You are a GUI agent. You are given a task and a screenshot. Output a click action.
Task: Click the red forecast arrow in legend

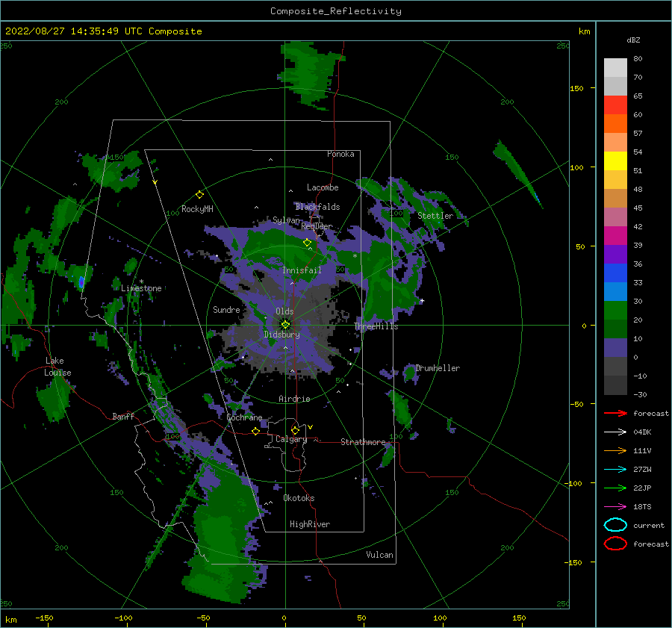point(615,413)
